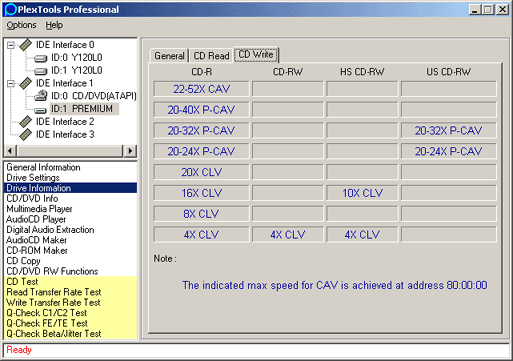Open Q-Check C1/C2 Test
The width and height of the screenshot is (513, 361).
coord(47,313)
